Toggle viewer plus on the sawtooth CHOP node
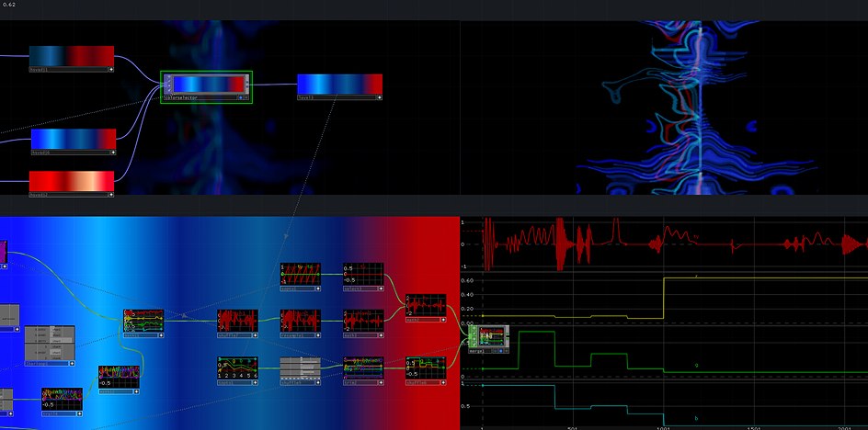This screenshot has height=430, width=868. click(x=318, y=289)
